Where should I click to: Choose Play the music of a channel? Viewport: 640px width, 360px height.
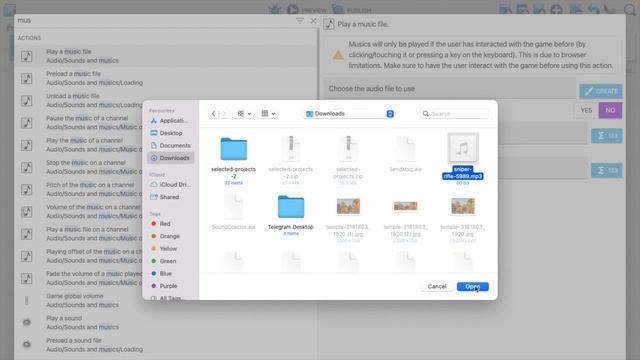pyautogui.click(x=79, y=145)
